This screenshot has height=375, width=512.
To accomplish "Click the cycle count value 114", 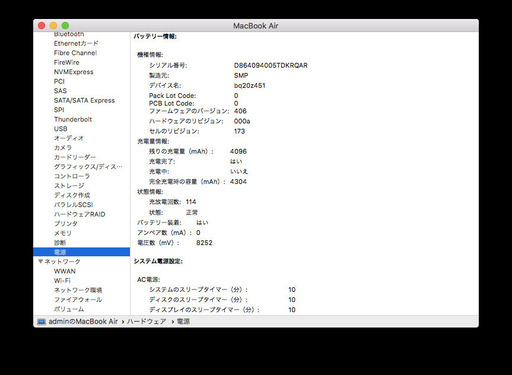I will [x=191, y=202].
